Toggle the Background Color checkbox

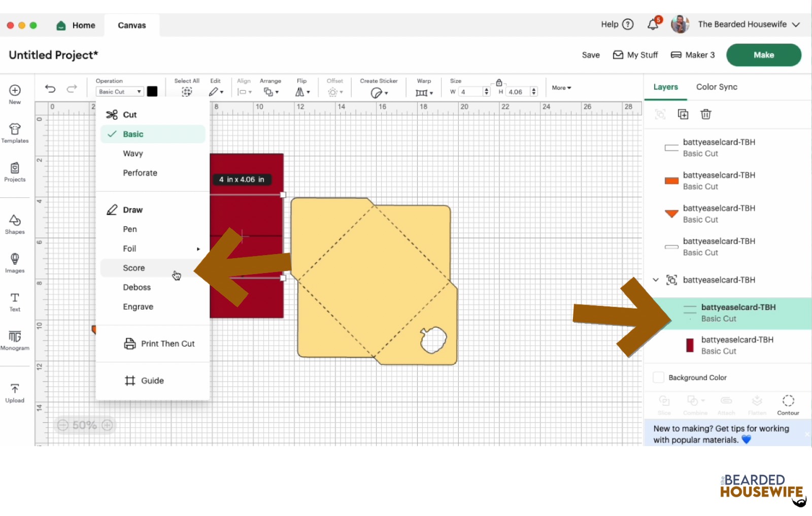pyautogui.click(x=658, y=377)
